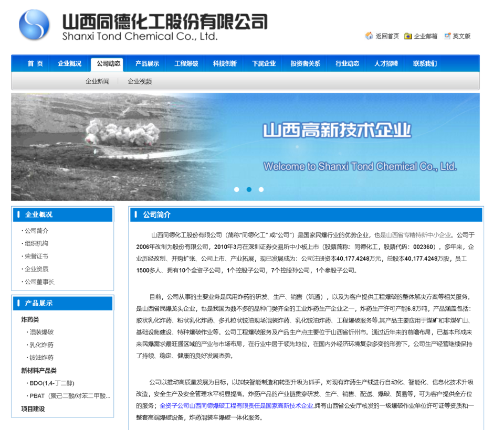Open the PBAT product link

point(70,396)
